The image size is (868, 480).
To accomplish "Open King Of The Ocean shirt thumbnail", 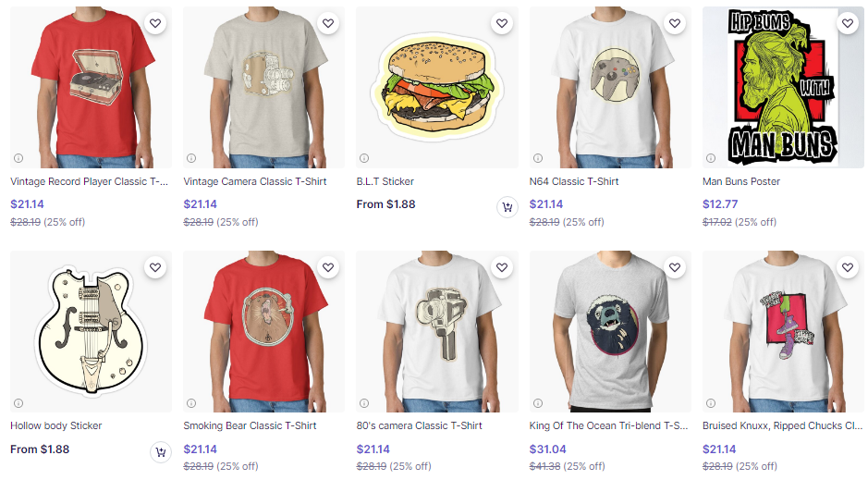I will 610,332.
